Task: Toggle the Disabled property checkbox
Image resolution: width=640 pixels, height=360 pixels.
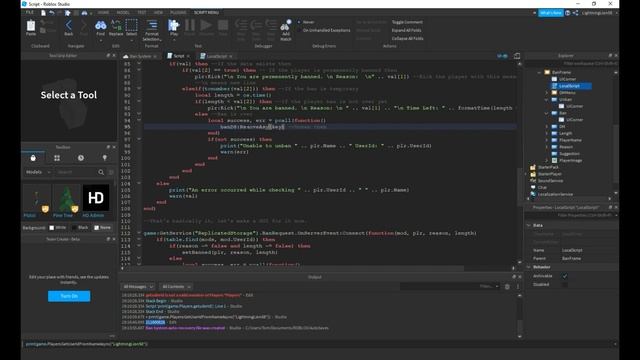Action: pyautogui.click(x=565, y=284)
